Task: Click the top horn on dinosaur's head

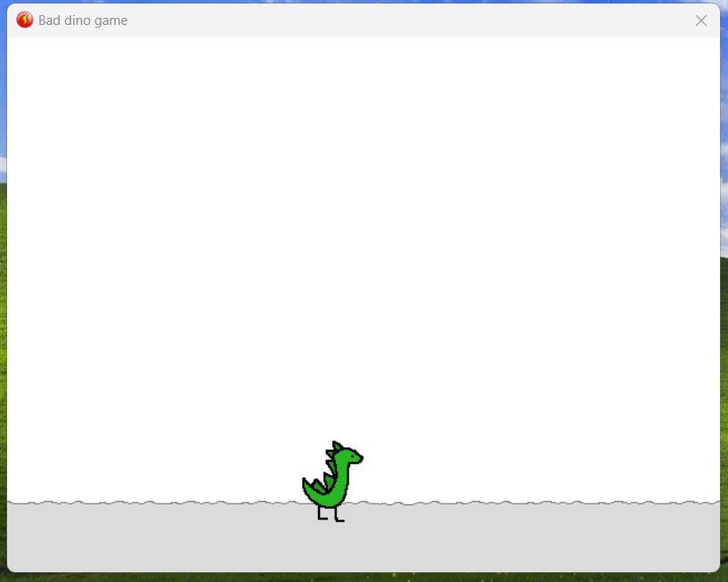Action: click(x=335, y=444)
